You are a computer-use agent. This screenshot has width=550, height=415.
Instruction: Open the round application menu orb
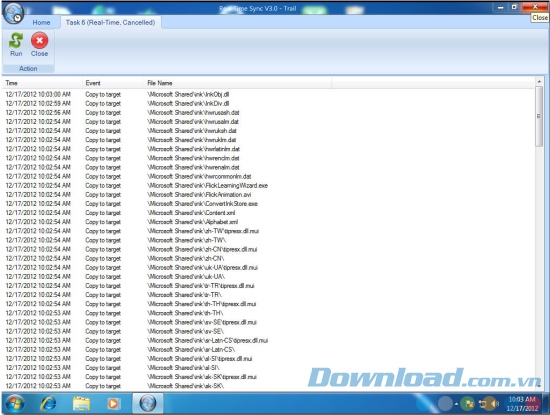[13, 13]
